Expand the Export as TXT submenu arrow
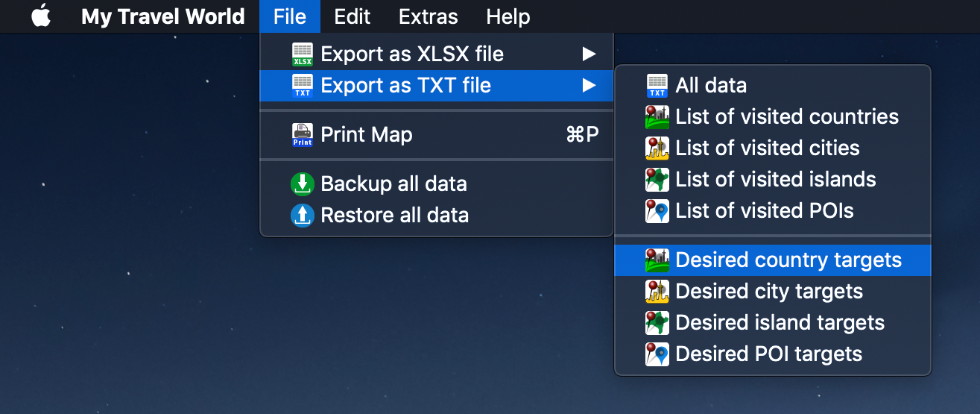 pyautogui.click(x=589, y=86)
